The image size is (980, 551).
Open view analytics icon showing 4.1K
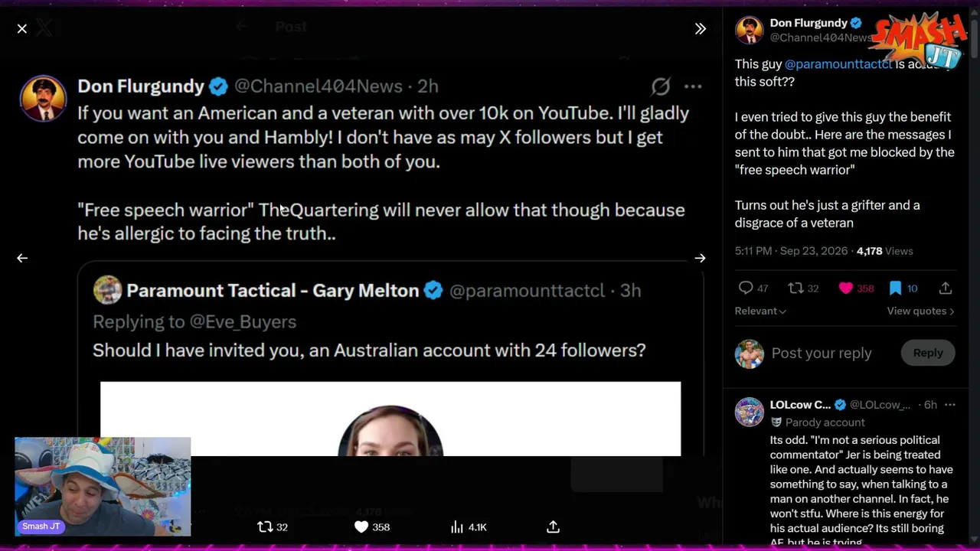click(457, 527)
